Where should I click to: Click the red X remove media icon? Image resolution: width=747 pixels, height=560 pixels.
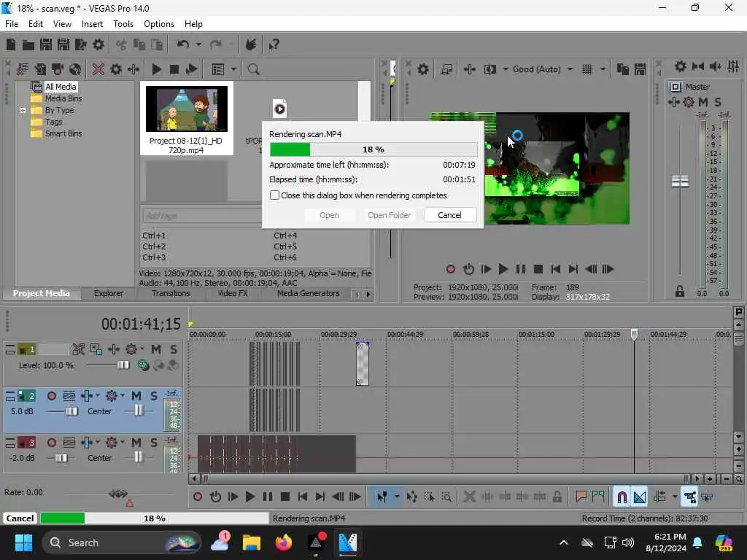tap(98, 69)
